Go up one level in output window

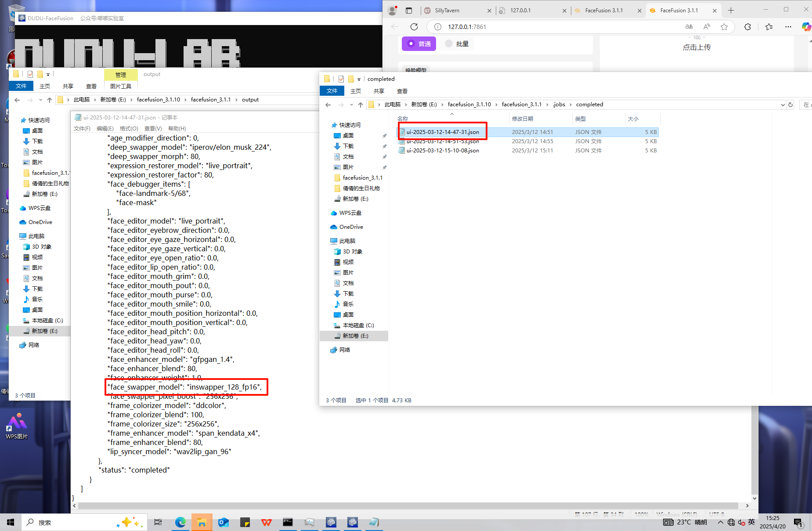click(x=50, y=100)
